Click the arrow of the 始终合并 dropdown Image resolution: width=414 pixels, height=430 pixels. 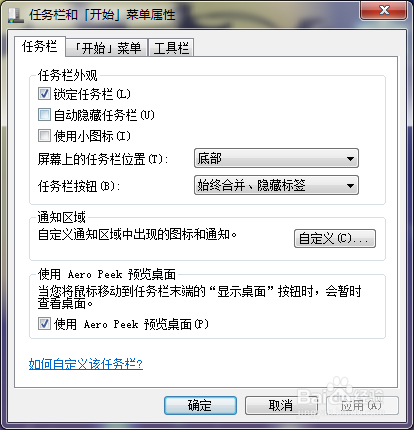(350, 186)
